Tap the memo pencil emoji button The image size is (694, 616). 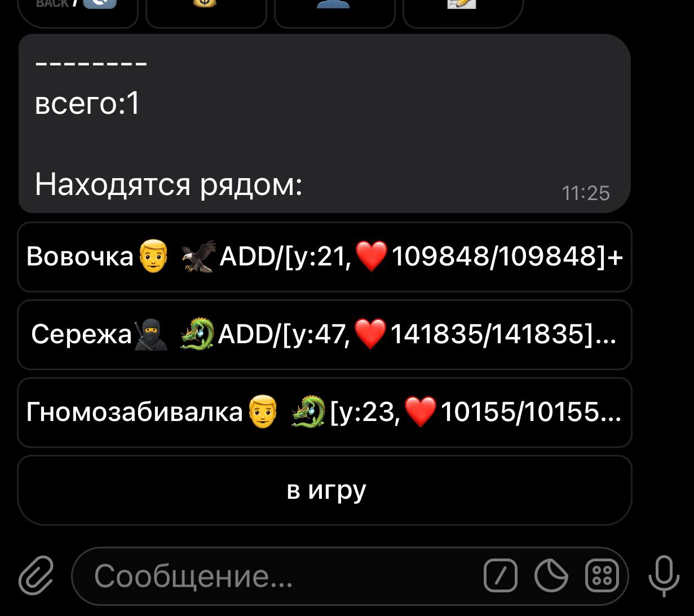click(463, 11)
